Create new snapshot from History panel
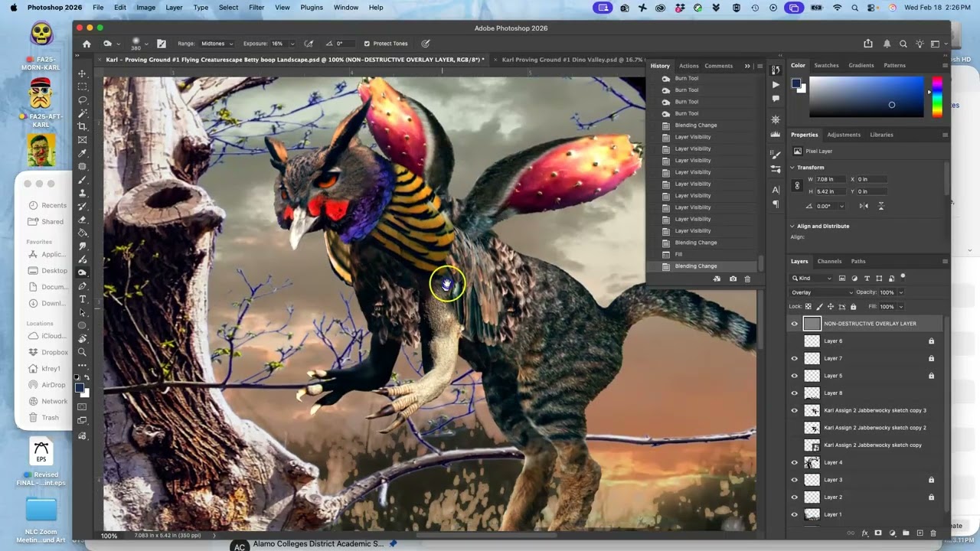This screenshot has width=980, height=551. [733, 279]
